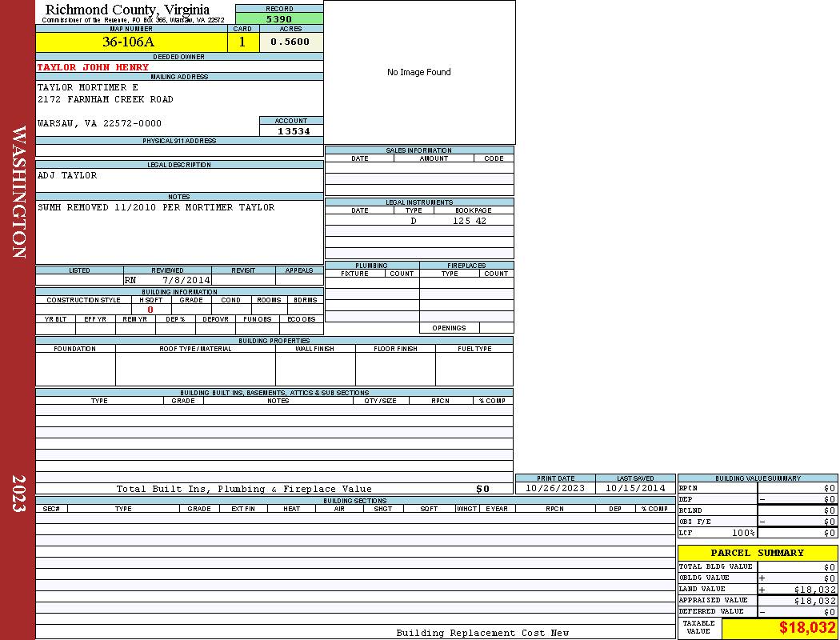
Task: Select the legal description ADJ TAYLOR text
Action: click(x=67, y=176)
